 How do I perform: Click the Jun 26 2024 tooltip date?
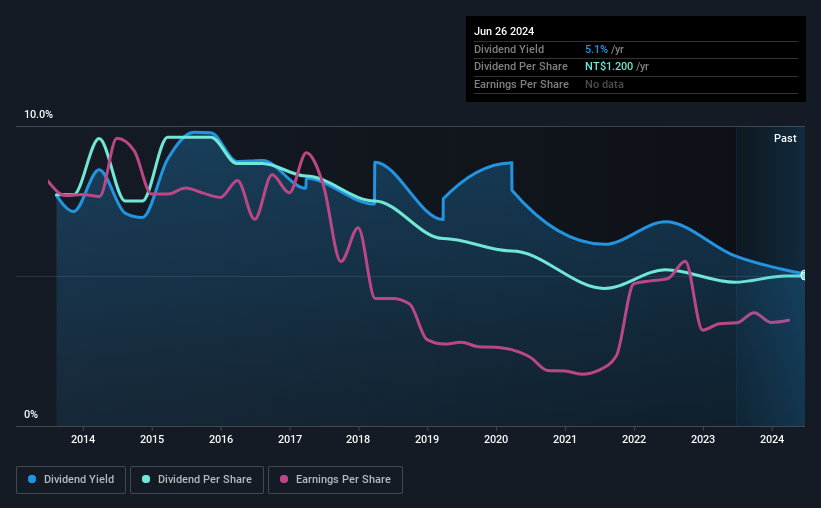point(504,31)
